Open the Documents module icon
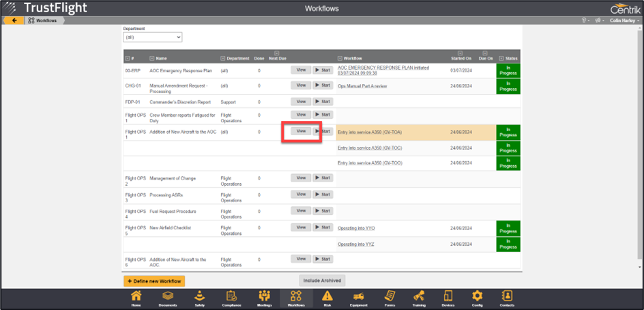 coord(168,298)
